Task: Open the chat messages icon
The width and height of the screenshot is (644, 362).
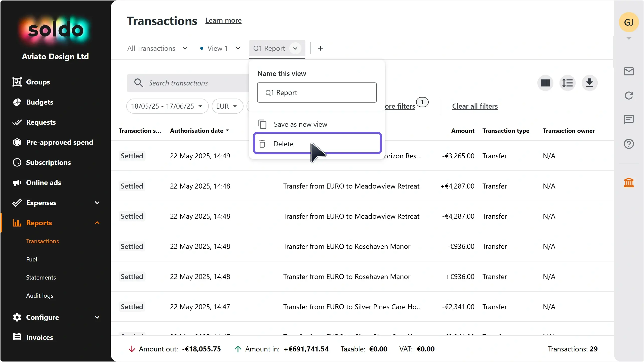Action: [629, 119]
